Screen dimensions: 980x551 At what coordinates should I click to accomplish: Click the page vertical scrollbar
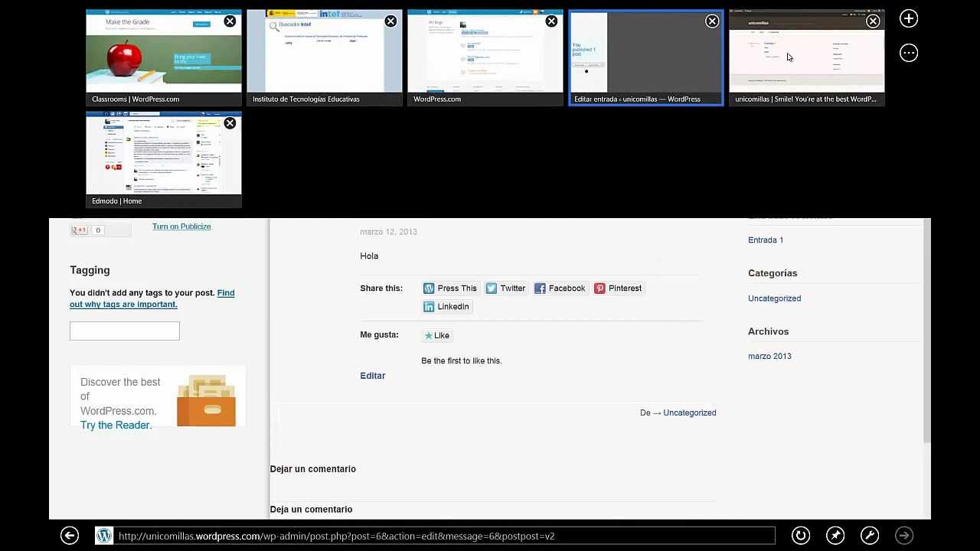[926, 331]
